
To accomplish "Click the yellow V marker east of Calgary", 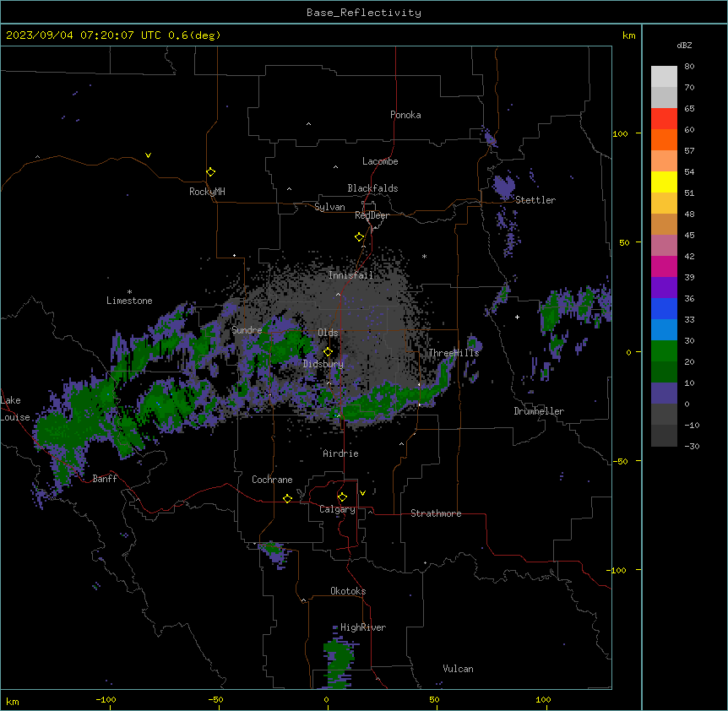I will click(362, 493).
